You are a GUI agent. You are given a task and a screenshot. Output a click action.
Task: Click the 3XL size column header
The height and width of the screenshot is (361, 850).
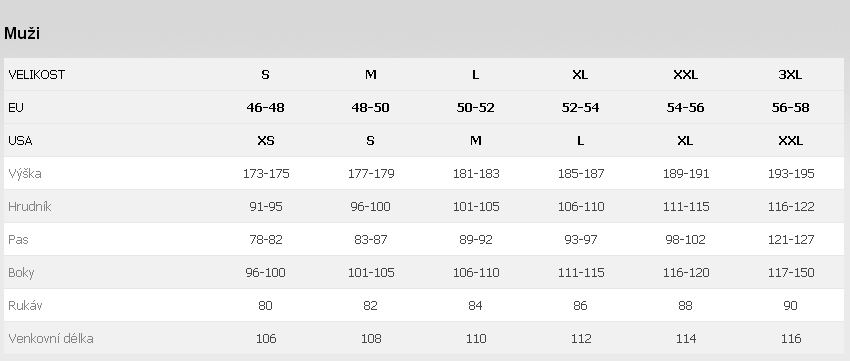point(790,75)
